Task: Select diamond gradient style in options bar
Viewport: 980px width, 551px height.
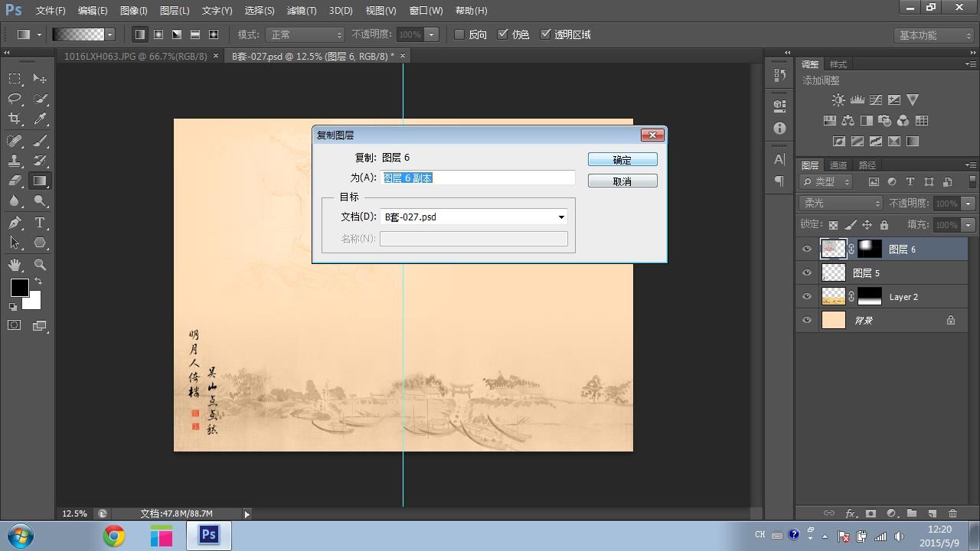Action: tap(214, 34)
